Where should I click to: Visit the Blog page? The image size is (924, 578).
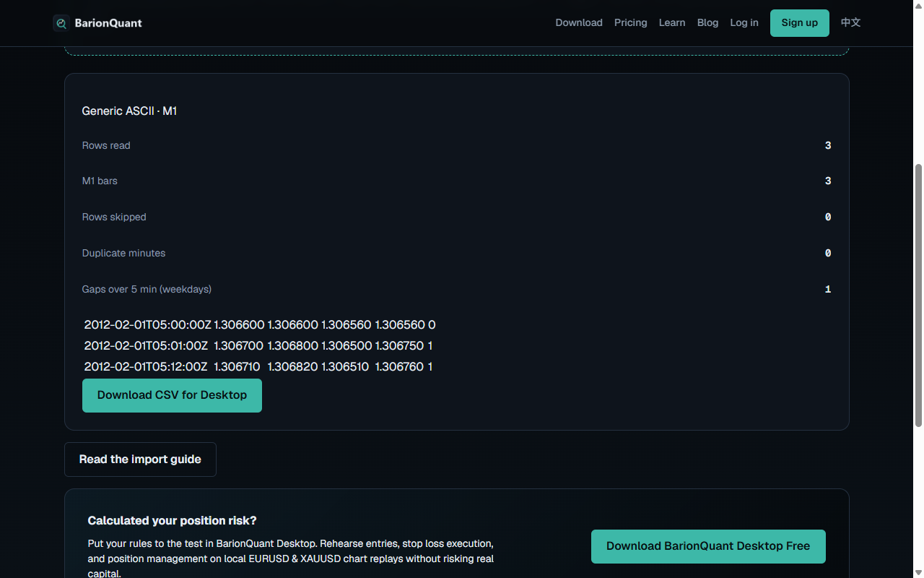click(x=708, y=22)
